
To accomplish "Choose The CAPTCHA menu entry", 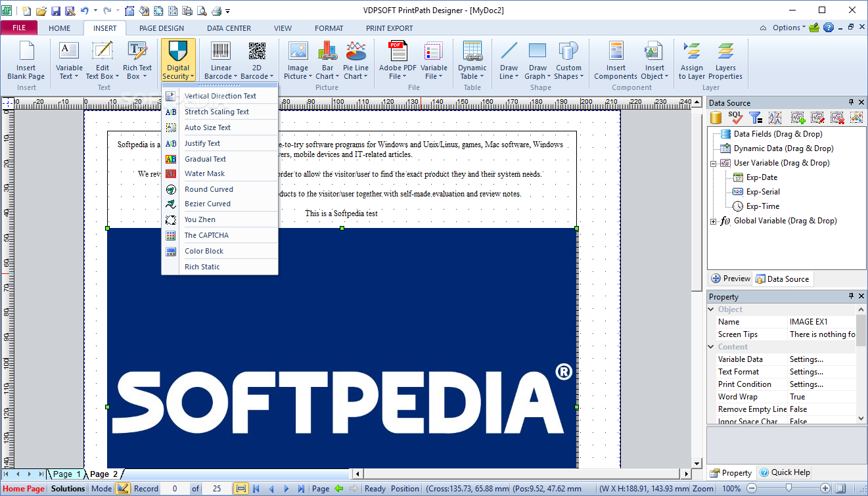I will [x=219, y=235].
